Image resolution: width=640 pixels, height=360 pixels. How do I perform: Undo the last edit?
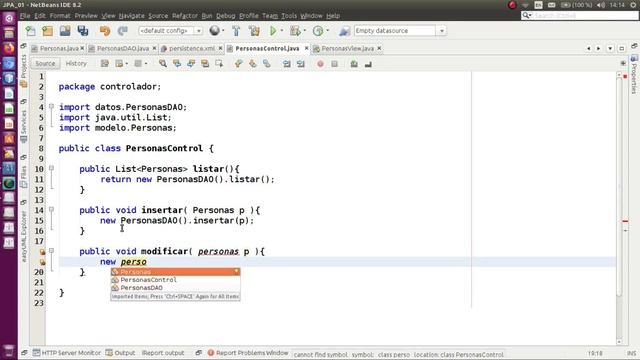[x=105, y=31]
